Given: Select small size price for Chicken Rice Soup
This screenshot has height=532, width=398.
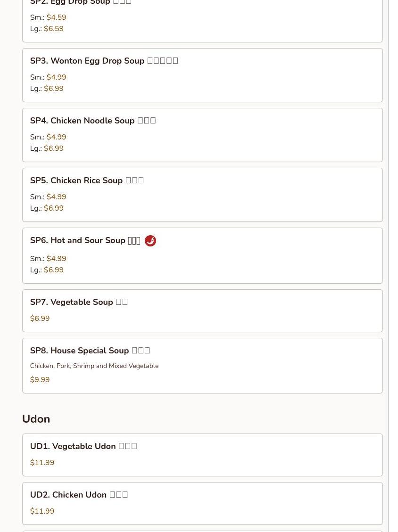Looking at the screenshot, I should point(56,197).
